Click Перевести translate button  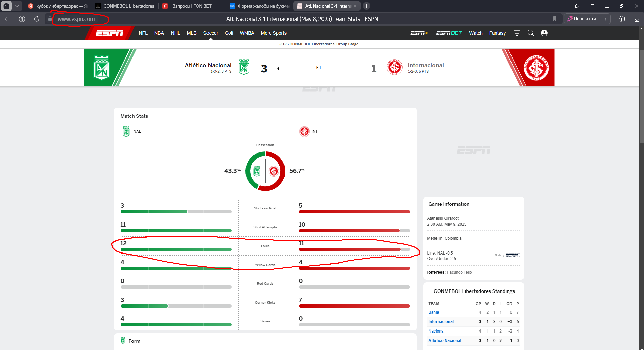click(x=582, y=19)
